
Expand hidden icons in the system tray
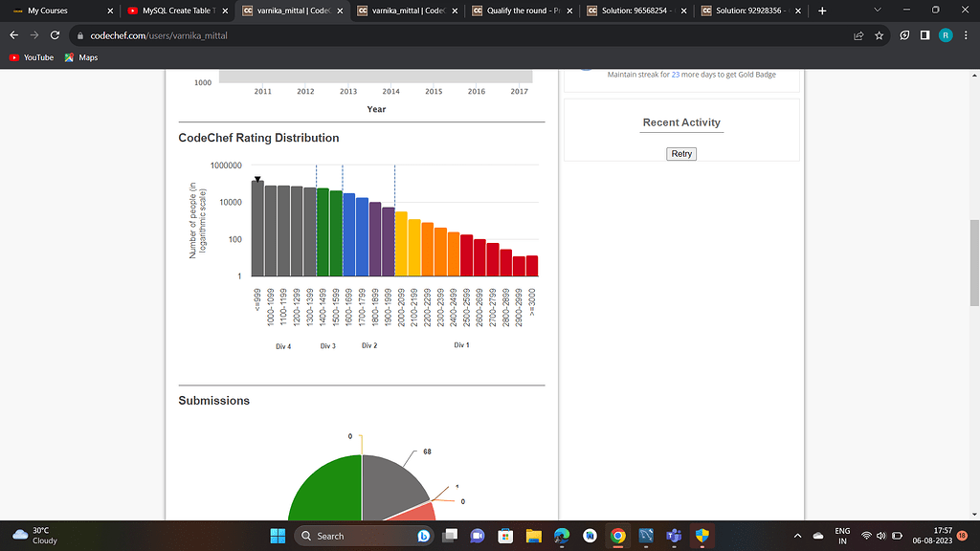(795, 536)
